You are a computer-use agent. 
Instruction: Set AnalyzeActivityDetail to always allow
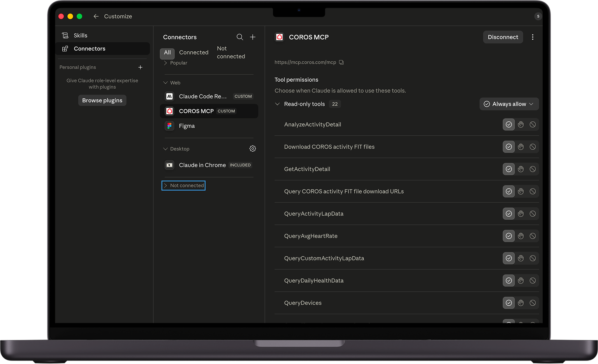509,124
